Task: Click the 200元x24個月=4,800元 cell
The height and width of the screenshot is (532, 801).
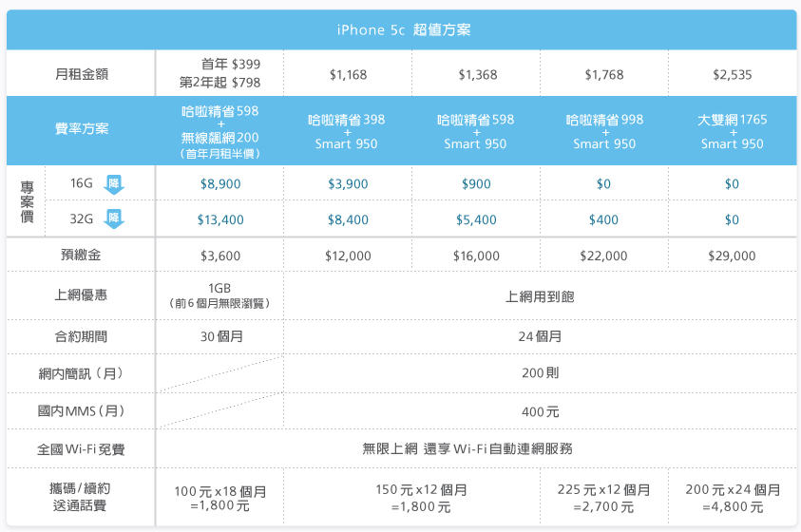Action: tap(733, 498)
